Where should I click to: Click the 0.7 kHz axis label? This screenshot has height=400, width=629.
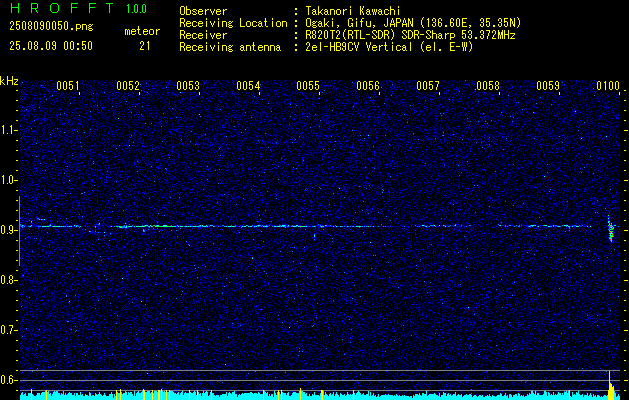pyautogui.click(x=8, y=330)
